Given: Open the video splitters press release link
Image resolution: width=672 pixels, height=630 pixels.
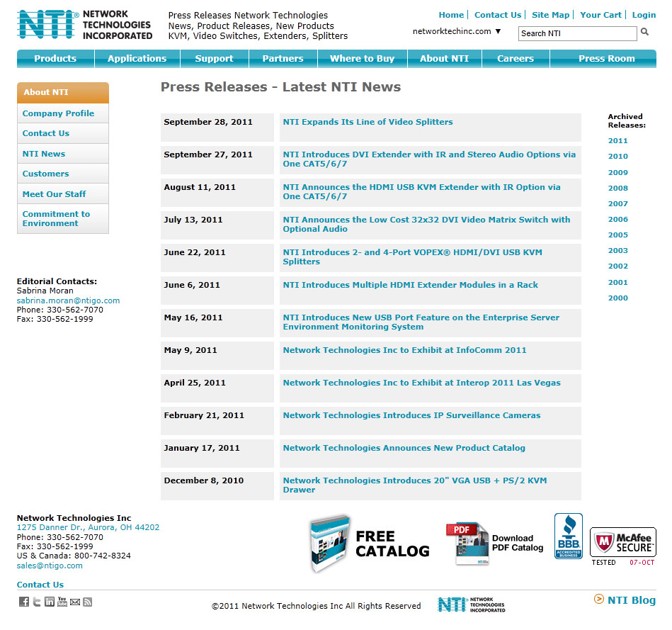Looking at the screenshot, I should [x=368, y=122].
